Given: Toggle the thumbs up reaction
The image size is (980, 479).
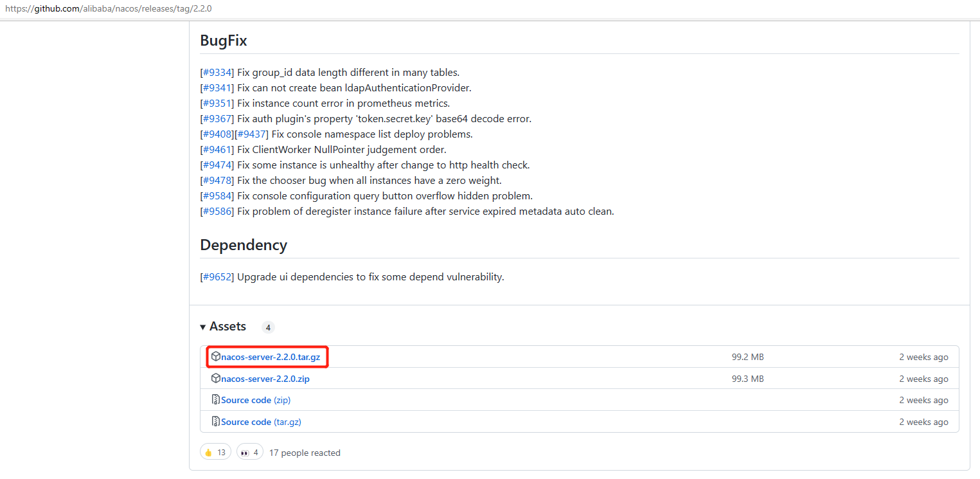Looking at the screenshot, I should click(215, 453).
